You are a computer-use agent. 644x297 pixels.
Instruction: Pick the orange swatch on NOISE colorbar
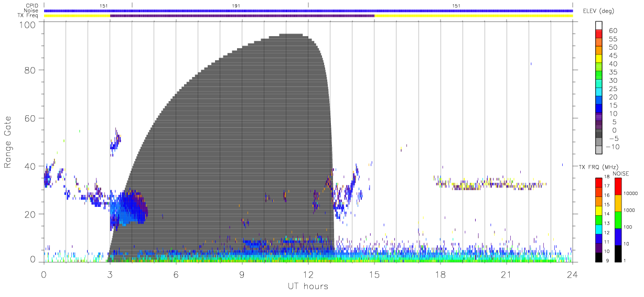point(618,203)
